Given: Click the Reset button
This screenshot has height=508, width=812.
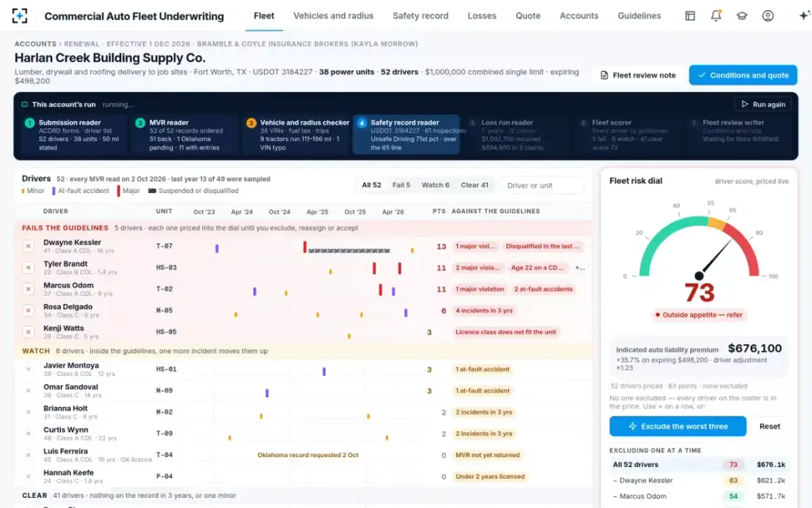Looking at the screenshot, I should point(770,426).
